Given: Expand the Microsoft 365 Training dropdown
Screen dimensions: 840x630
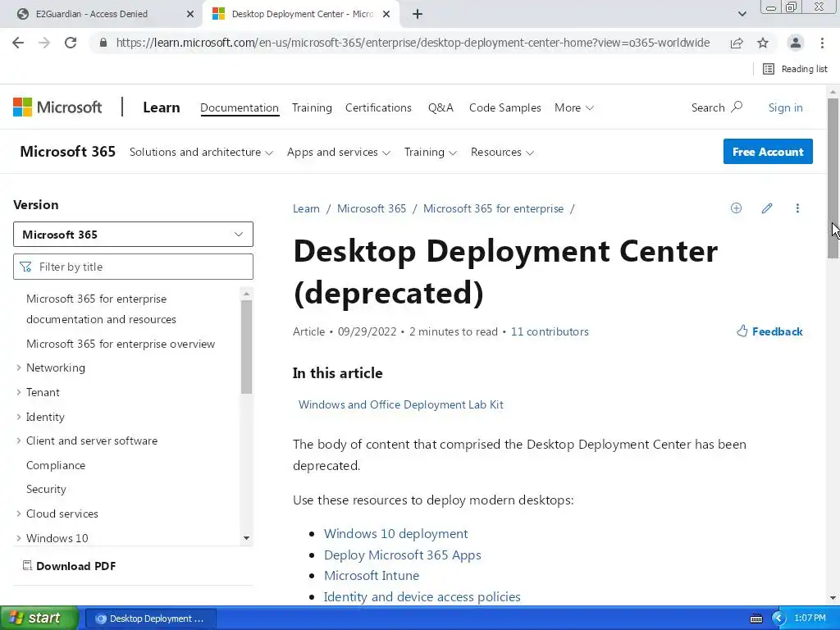Looking at the screenshot, I should 430,152.
